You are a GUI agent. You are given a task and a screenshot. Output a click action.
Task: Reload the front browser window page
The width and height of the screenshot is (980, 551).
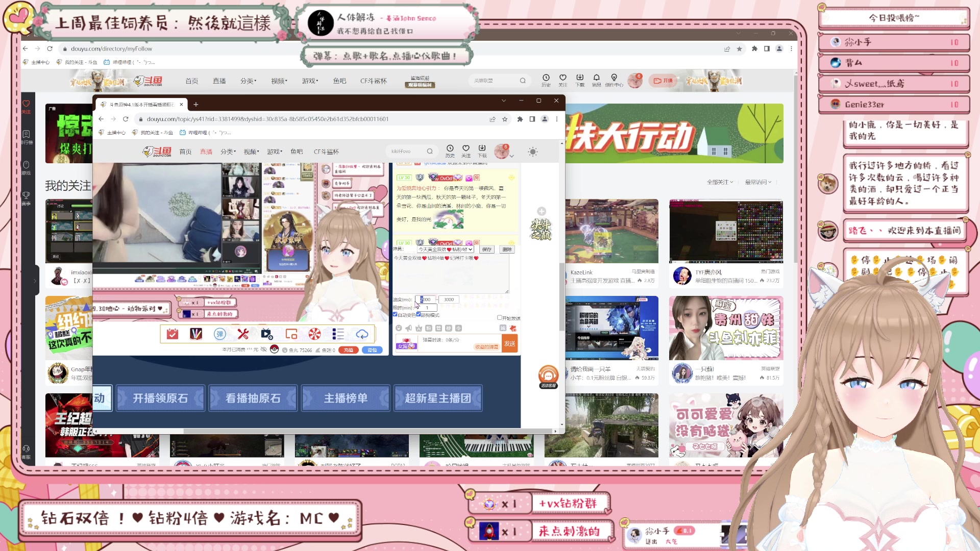pyautogui.click(x=126, y=119)
